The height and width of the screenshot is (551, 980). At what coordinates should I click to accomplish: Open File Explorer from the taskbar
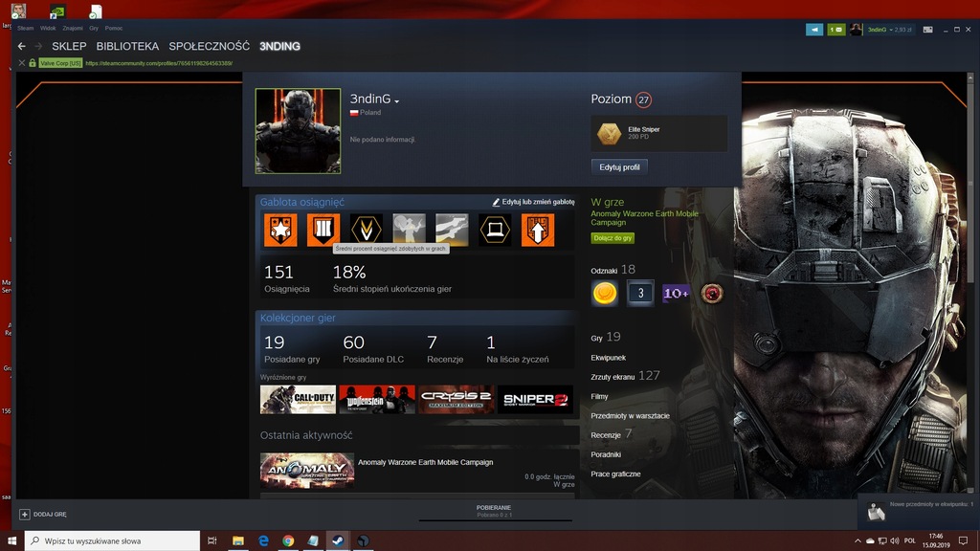coord(238,540)
